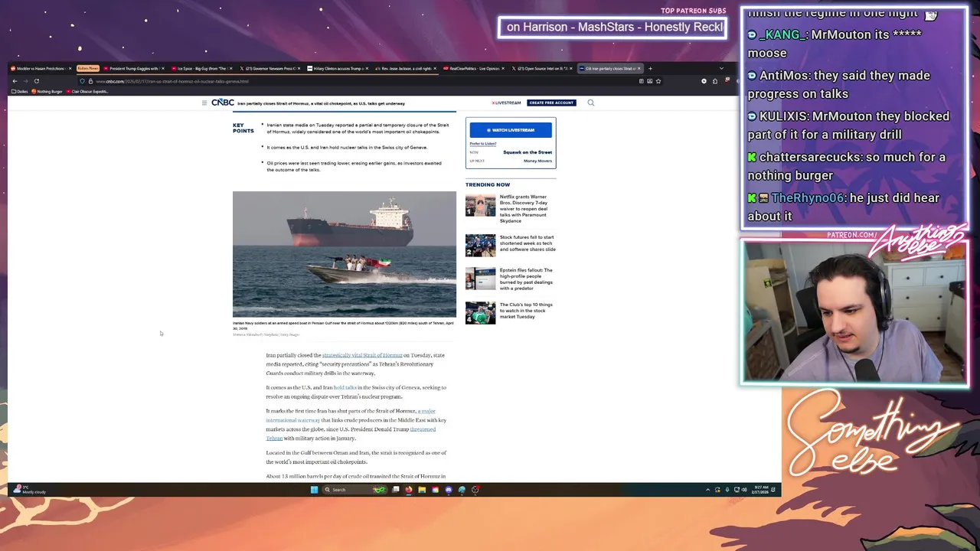Click The Club's story thumbnail numbered 4
The width and height of the screenshot is (980, 551).
[x=481, y=313]
